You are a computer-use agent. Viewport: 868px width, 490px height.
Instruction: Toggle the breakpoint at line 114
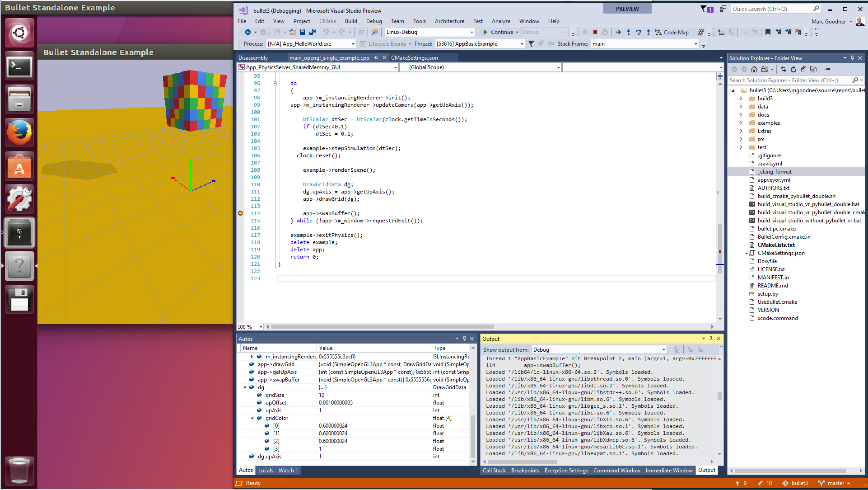pyautogui.click(x=240, y=213)
